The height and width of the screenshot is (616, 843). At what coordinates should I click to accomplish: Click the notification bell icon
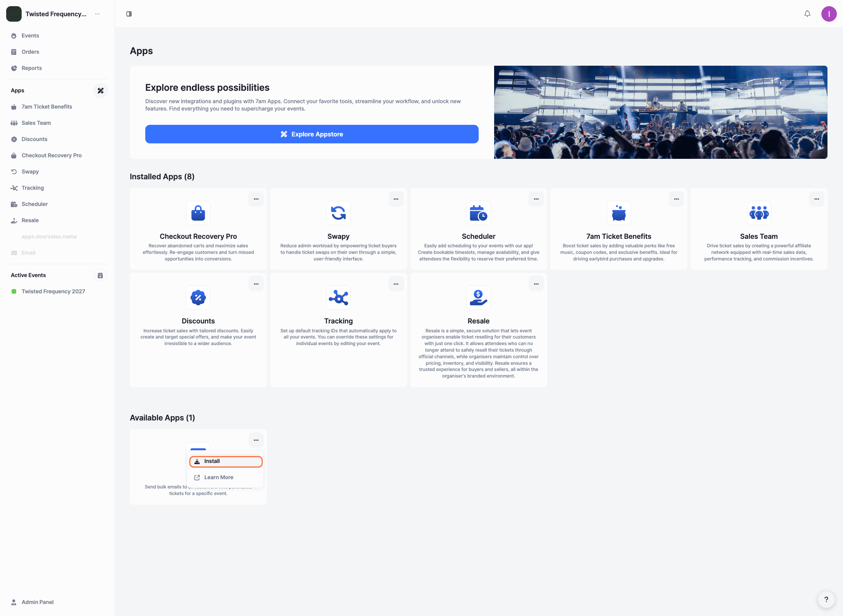pos(807,14)
